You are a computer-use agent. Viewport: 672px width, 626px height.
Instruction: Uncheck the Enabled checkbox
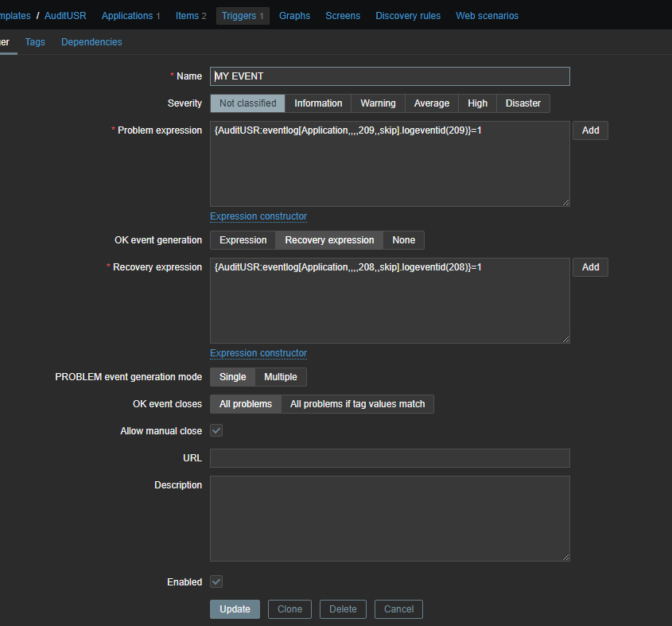(x=216, y=582)
